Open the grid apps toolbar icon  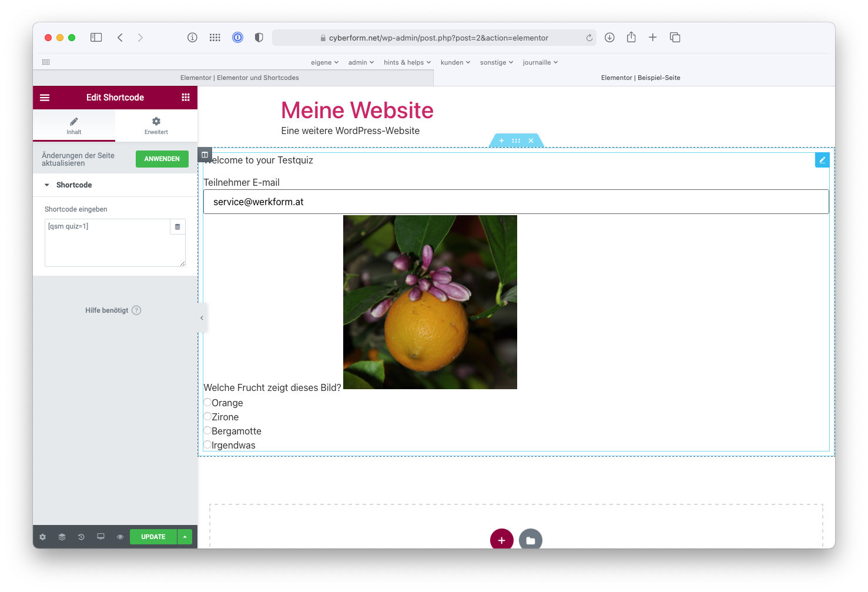click(x=215, y=38)
